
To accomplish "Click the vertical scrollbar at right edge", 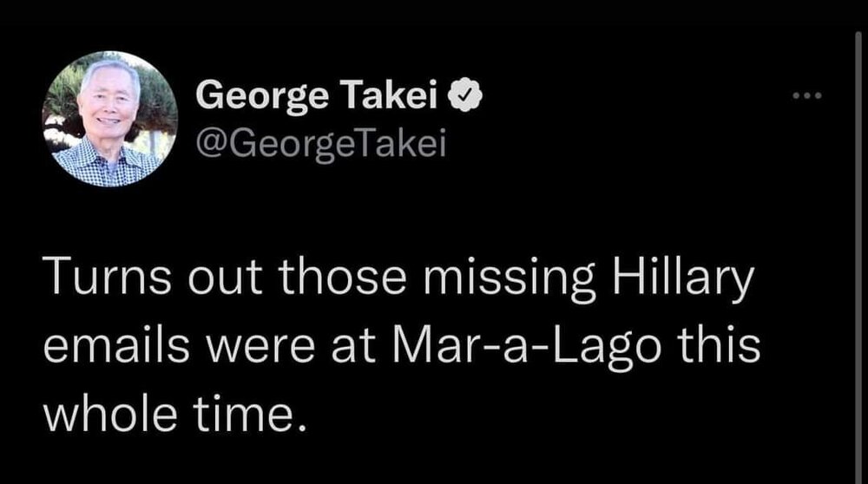I will 857,242.
